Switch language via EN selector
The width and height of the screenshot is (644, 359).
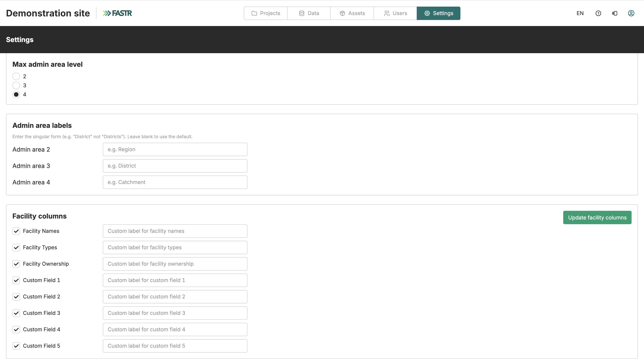pyautogui.click(x=580, y=13)
